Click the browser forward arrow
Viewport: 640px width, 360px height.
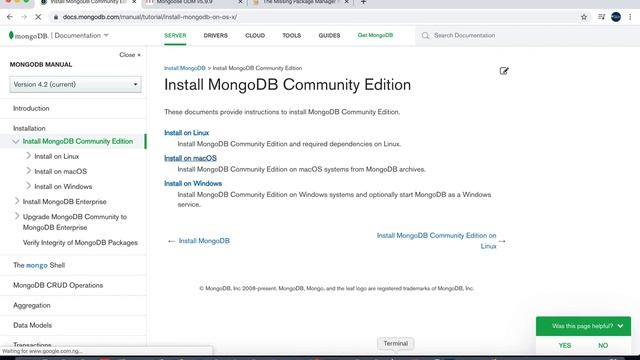pyautogui.click(x=24, y=17)
